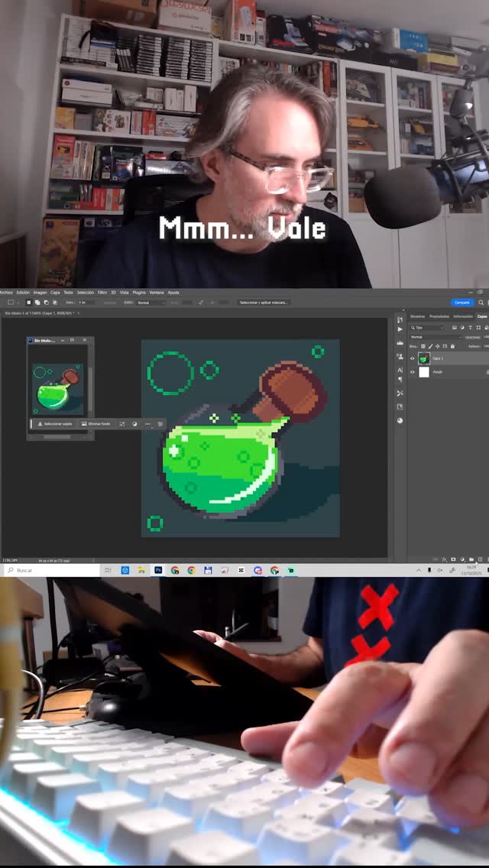Click the adjustment circle icon on task bar
This screenshot has height=868, width=489.
tap(134, 424)
